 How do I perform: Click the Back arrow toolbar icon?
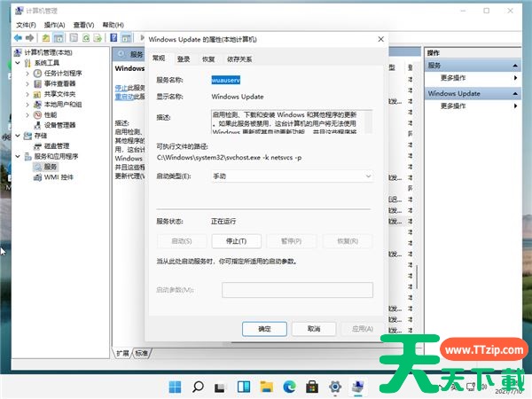pos(18,38)
